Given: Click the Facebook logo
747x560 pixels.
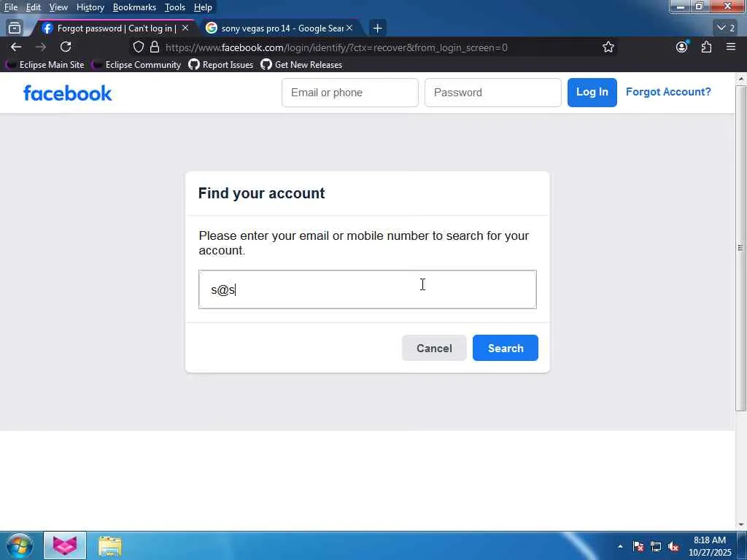Looking at the screenshot, I should point(68,93).
